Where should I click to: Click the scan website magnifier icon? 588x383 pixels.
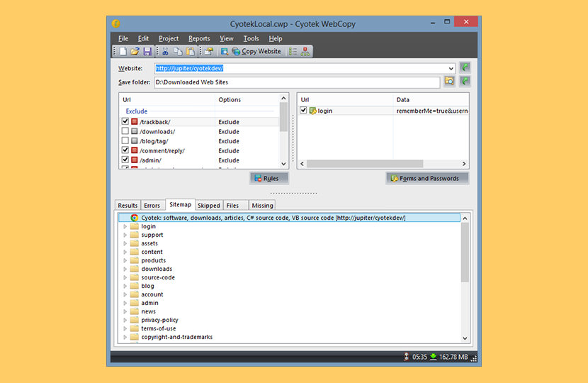pos(225,52)
